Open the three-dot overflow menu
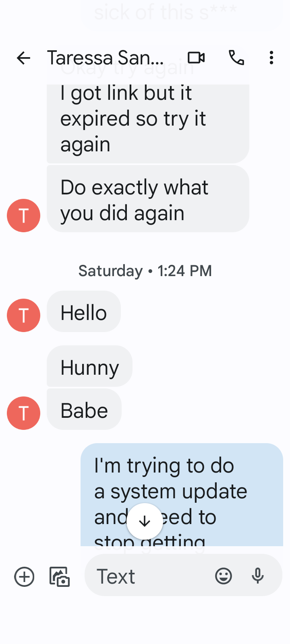The height and width of the screenshot is (644, 290). pyautogui.click(x=271, y=58)
